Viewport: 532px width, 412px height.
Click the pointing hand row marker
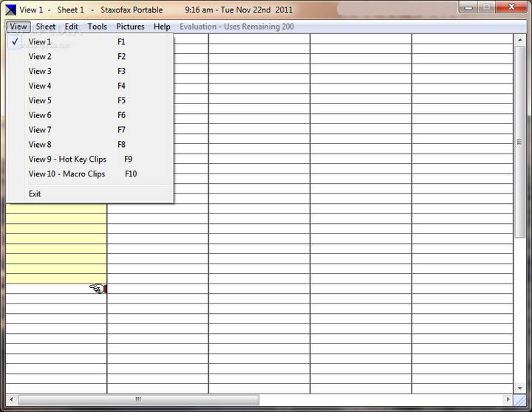pyautogui.click(x=98, y=289)
